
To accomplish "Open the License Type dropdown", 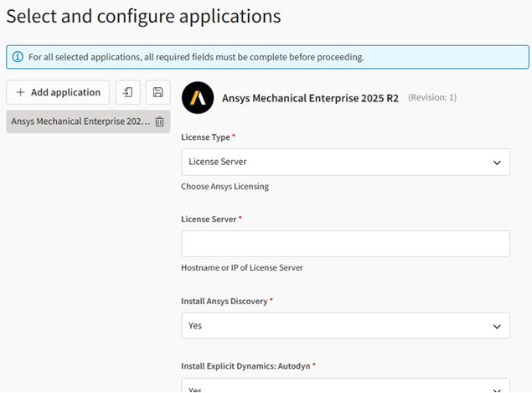I will 345,162.
